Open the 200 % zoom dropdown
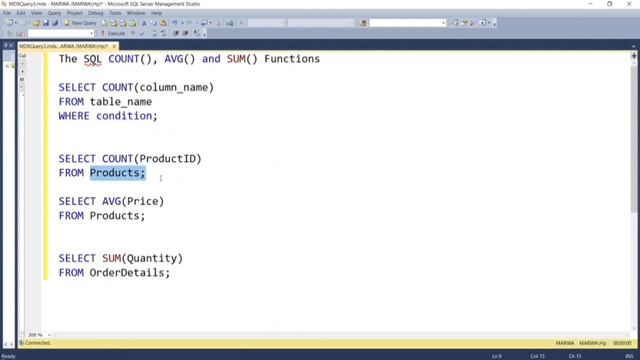Viewport: 640px width, 360px height. coord(49,335)
